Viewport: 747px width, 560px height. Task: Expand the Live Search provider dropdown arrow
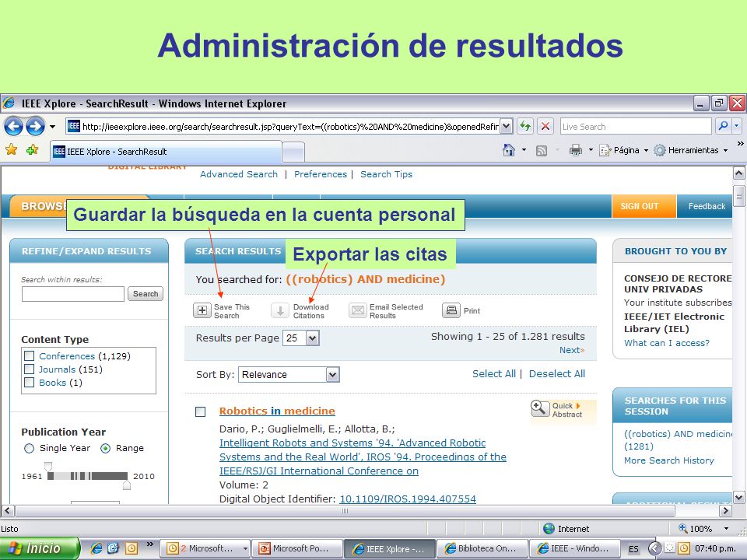[x=737, y=126]
